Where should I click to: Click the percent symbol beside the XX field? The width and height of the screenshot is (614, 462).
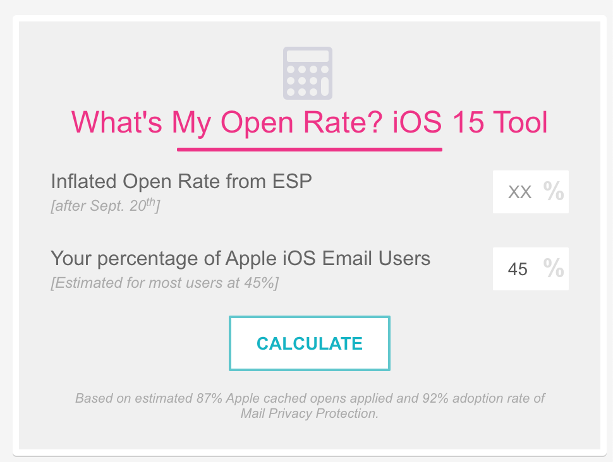pyautogui.click(x=553, y=191)
